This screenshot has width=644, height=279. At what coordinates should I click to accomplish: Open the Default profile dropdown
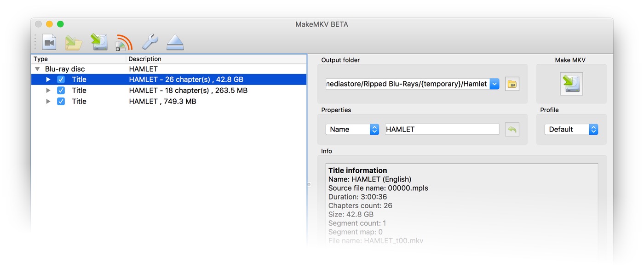pyautogui.click(x=571, y=129)
